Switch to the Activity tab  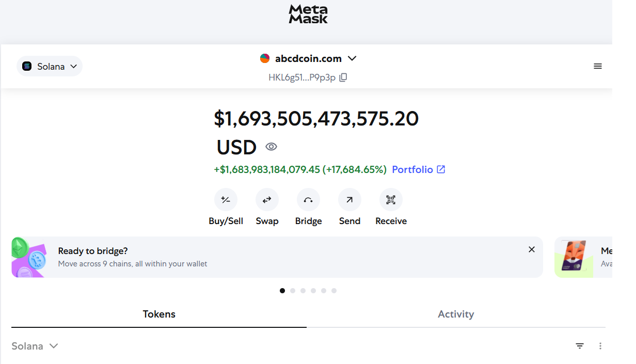[x=456, y=314]
